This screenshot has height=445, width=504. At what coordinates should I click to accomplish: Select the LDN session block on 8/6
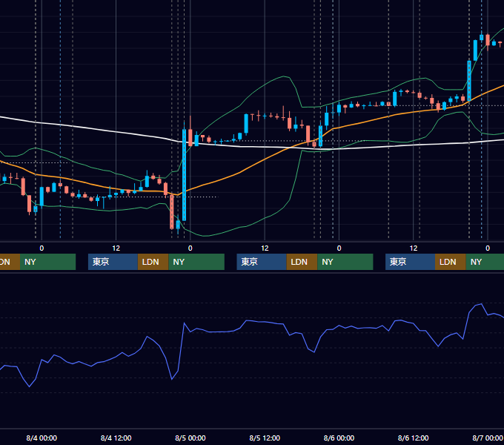[451, 262]
